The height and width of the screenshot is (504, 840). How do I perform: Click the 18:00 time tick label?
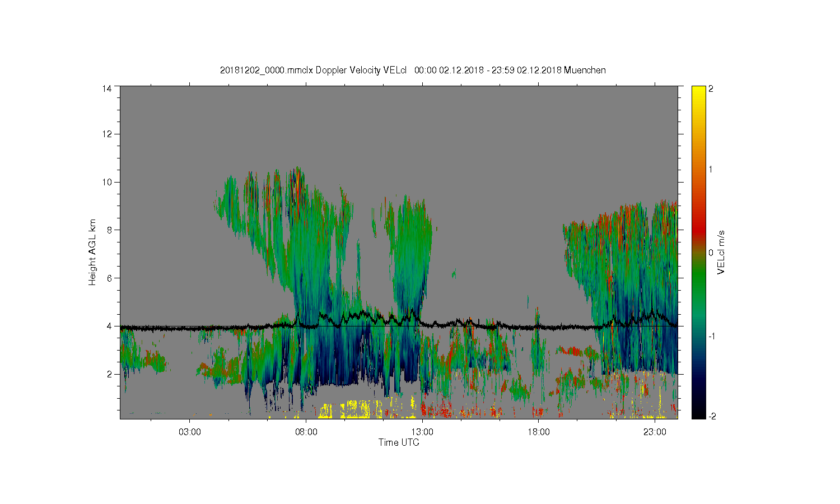coord(539,432)
